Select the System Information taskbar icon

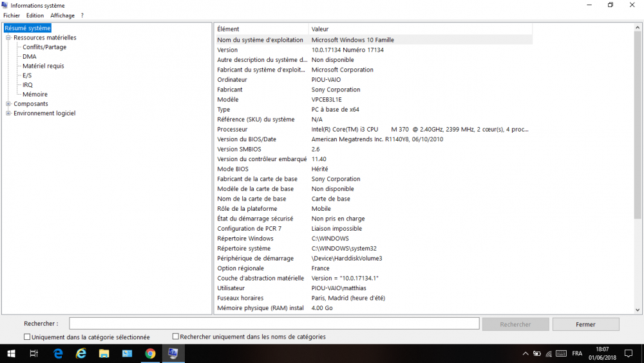pos(173,353)
